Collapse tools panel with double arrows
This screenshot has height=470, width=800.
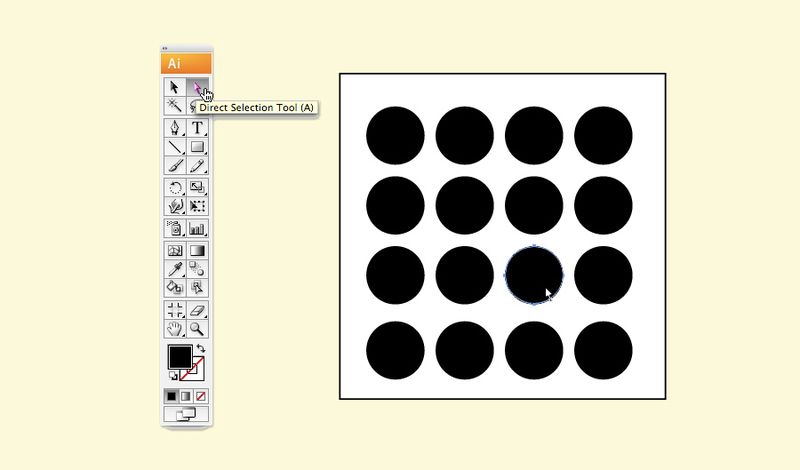click(165, 48)
